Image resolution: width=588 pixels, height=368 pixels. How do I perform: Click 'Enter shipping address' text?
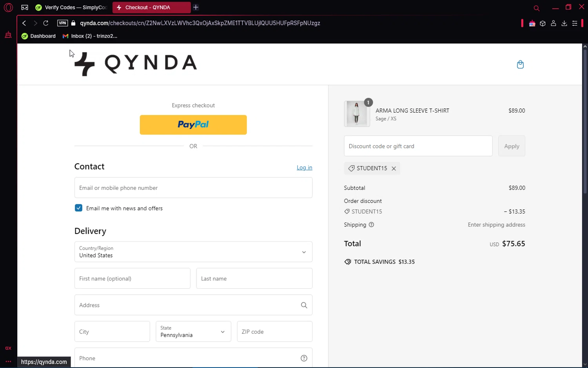tap(497, 225)
